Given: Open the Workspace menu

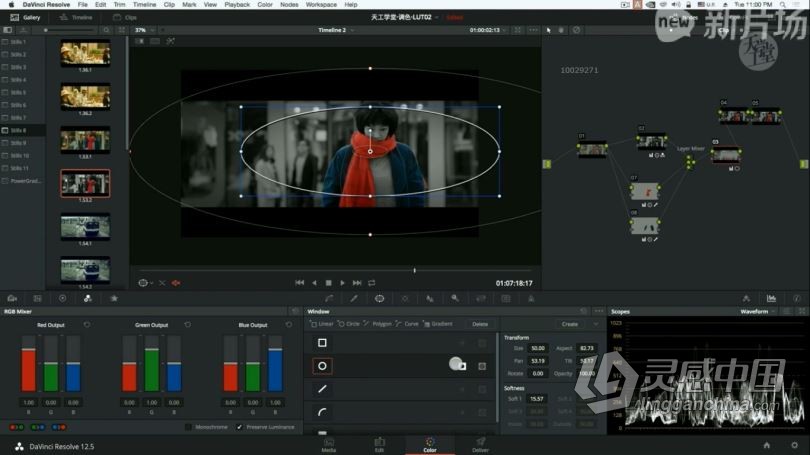Looking at the screenshot, I should pyautogui.click(x=321, y=5).
